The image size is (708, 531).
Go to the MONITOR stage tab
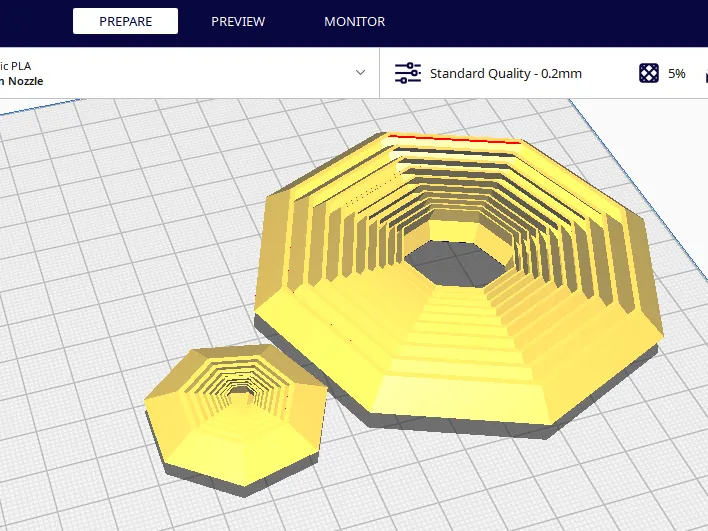click(354, 21)
